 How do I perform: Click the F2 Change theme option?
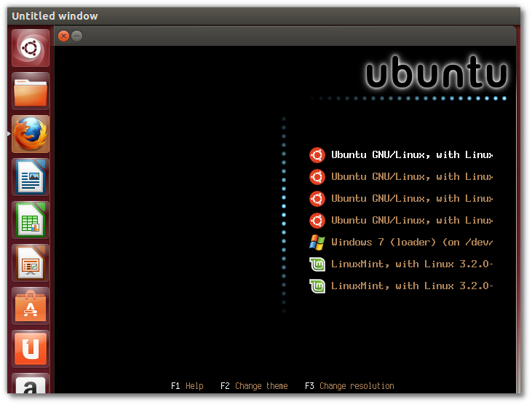(x=254, y=386)
